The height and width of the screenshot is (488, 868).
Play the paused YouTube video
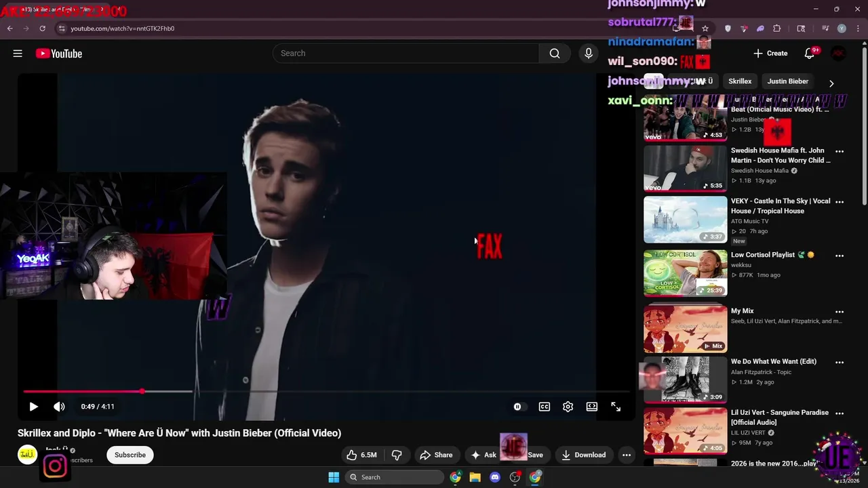[x=33, y=407]
